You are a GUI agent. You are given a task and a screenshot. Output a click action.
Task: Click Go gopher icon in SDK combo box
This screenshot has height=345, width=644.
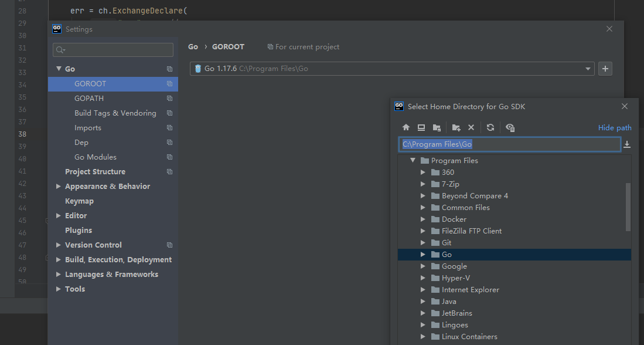pos(197,69)
